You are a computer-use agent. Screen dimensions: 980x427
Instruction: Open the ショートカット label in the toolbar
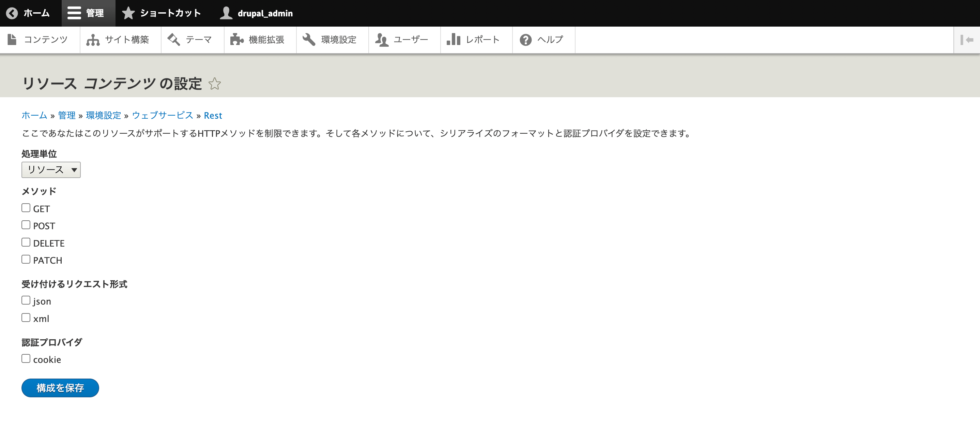pos(170,13)
